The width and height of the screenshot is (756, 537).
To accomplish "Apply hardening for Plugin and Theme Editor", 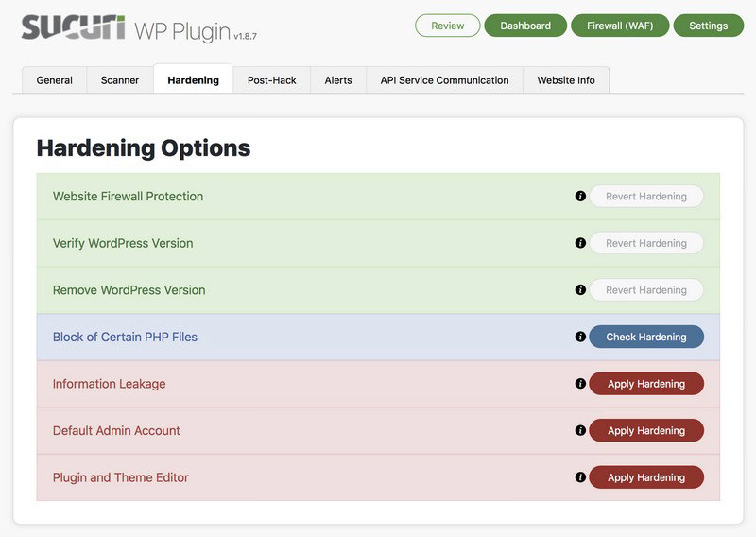I will point(646,477).
